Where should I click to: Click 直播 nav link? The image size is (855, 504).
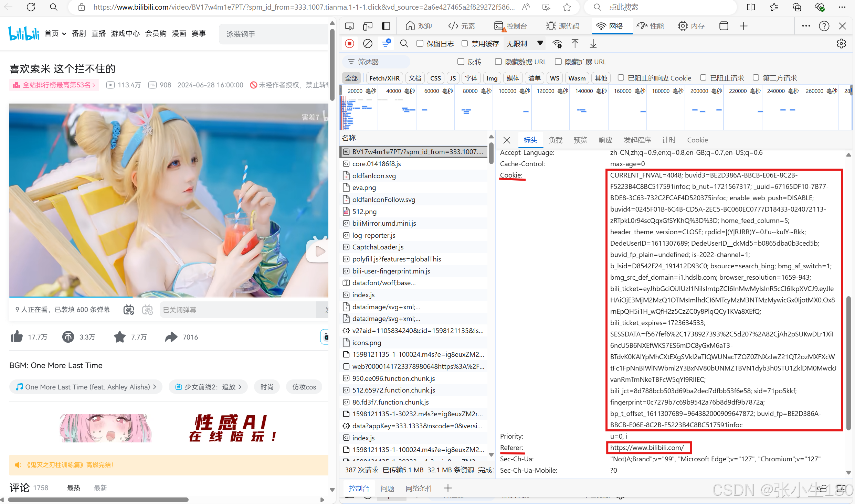click(98, 33)
